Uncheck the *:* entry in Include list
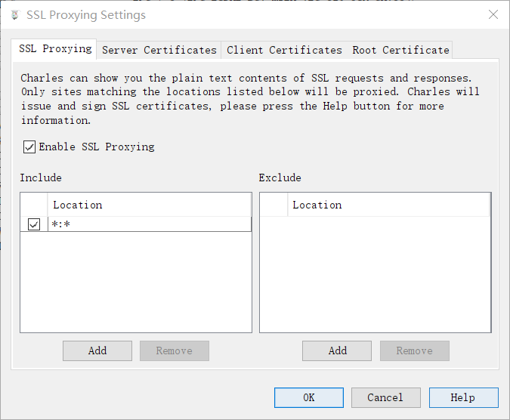This screenshot has width=510, height=420. 33,224
